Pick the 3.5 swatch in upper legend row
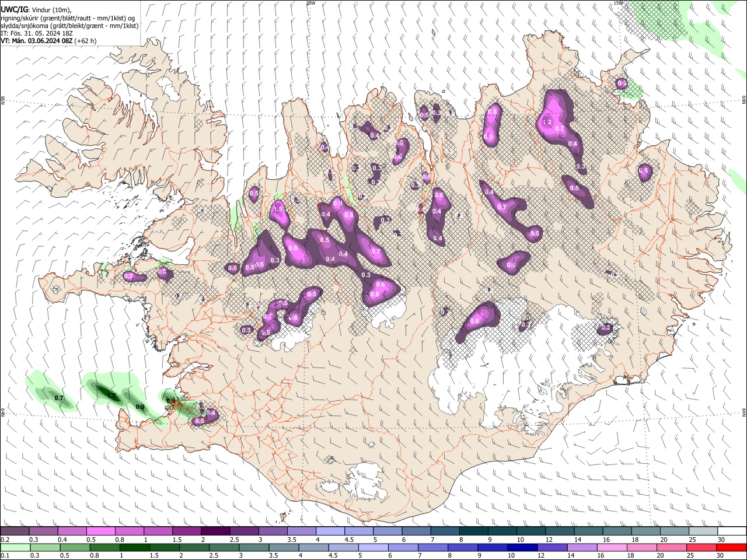747x560 pixels. (301, 531)
